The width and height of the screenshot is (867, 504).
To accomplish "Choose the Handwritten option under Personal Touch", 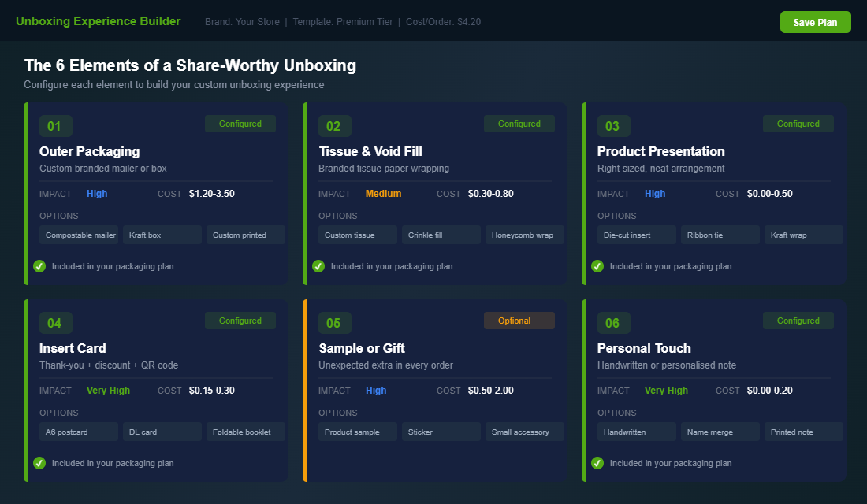I will [x=636, y=432].
